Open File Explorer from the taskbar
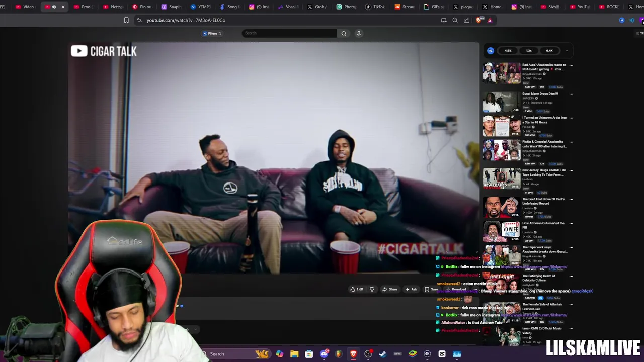 294,354
